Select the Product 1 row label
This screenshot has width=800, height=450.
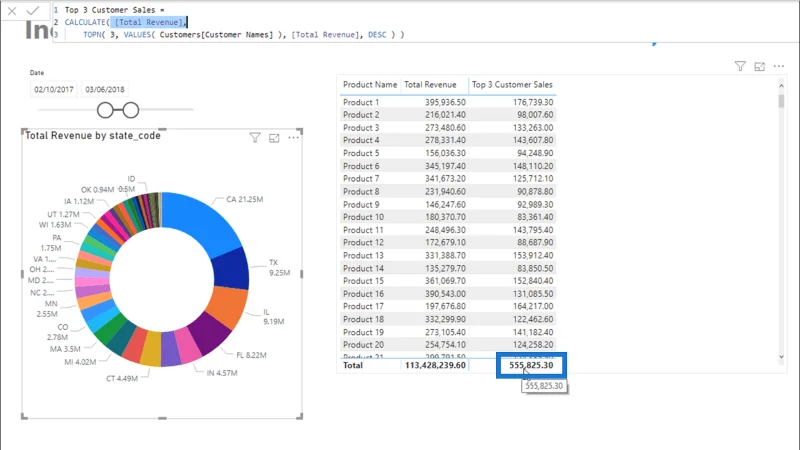pos(361,102)
